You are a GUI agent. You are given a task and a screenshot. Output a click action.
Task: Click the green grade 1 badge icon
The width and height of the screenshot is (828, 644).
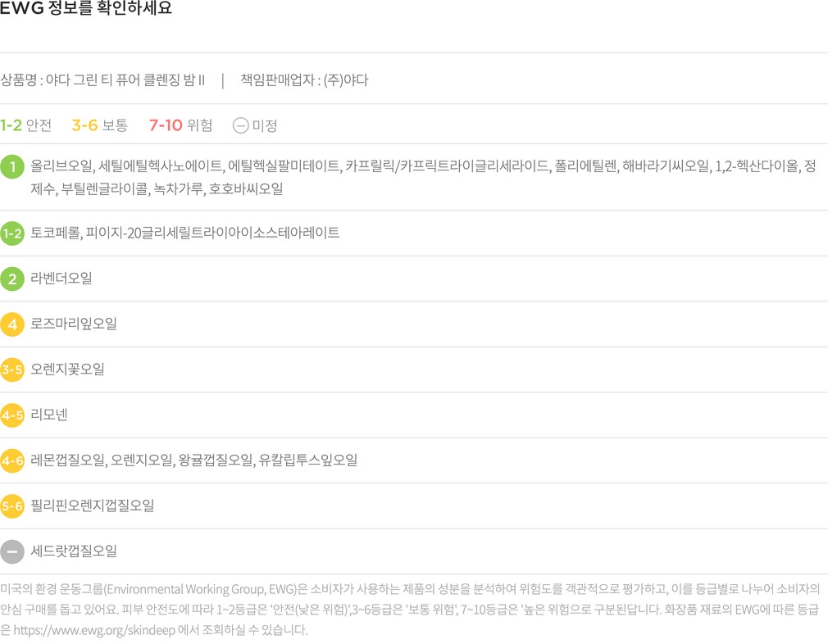pyautogui.click(x=12, y=167)
